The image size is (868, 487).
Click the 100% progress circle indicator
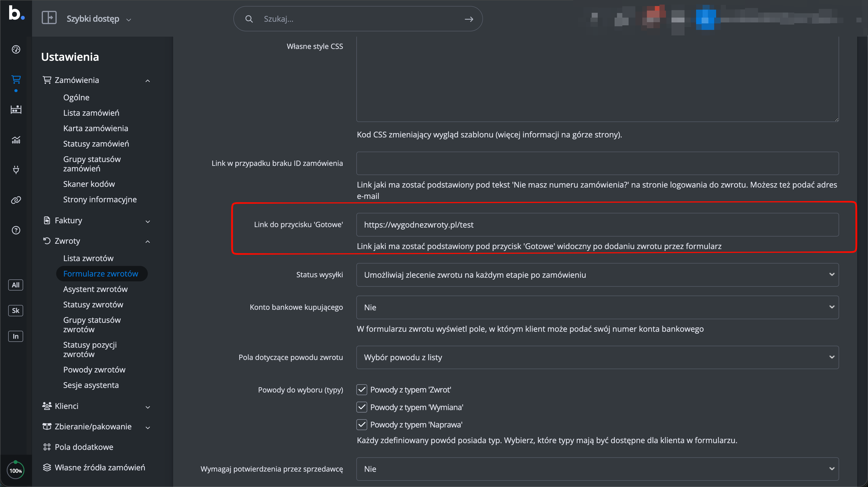(x=15, y=470)
